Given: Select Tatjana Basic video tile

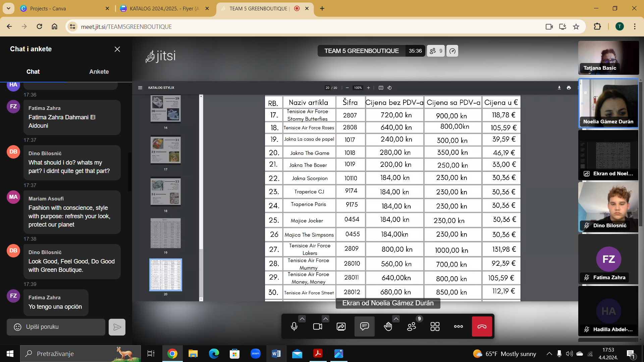Looking at the screenshot, I should point(608,58).
